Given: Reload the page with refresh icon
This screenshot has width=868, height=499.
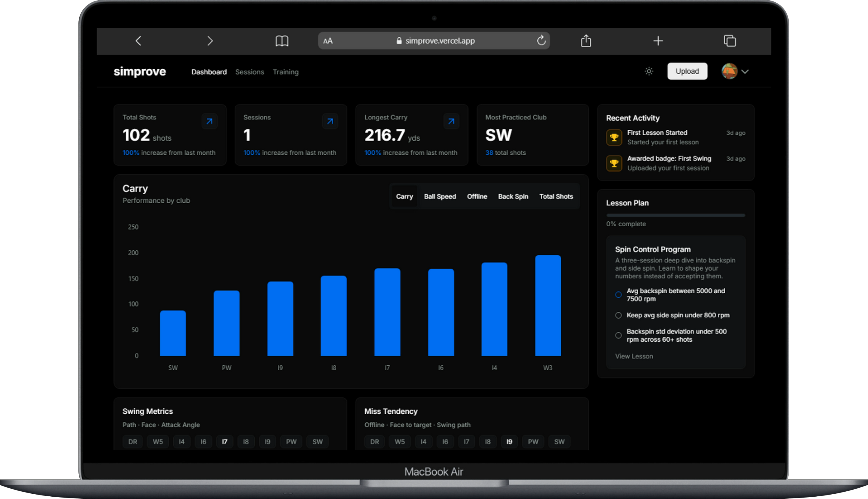Looking at the screenshot, I should pos(541,40).
